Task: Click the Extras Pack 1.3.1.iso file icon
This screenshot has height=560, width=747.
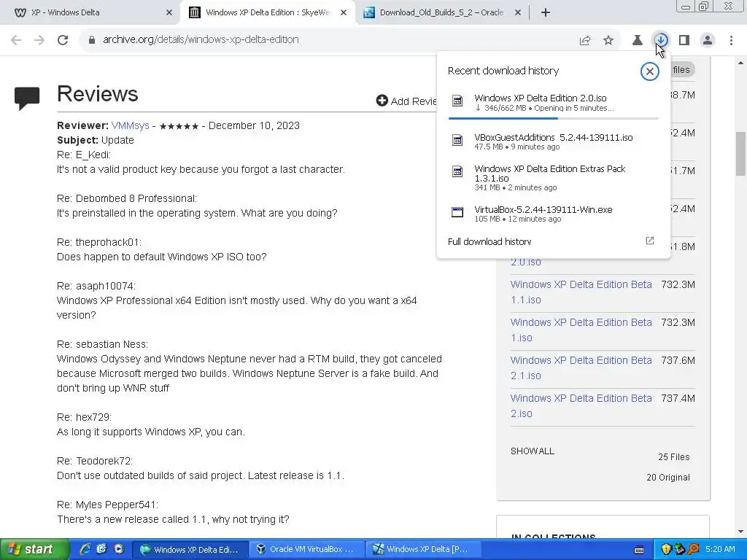Action: pyautogui.click(x=457, y=171)
